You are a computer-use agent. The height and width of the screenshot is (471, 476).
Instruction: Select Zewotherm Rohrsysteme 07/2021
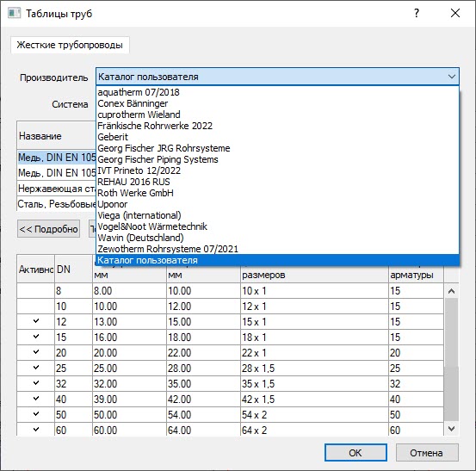[277, 249]
